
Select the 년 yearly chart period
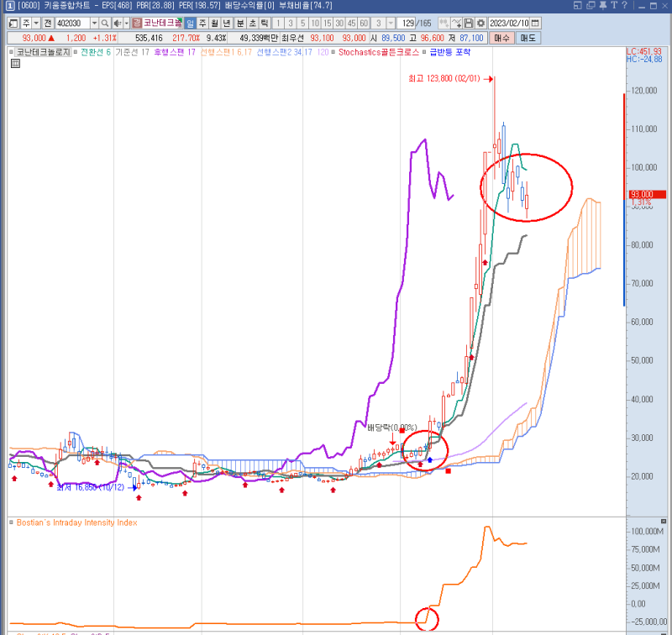(x=227, y=24)
